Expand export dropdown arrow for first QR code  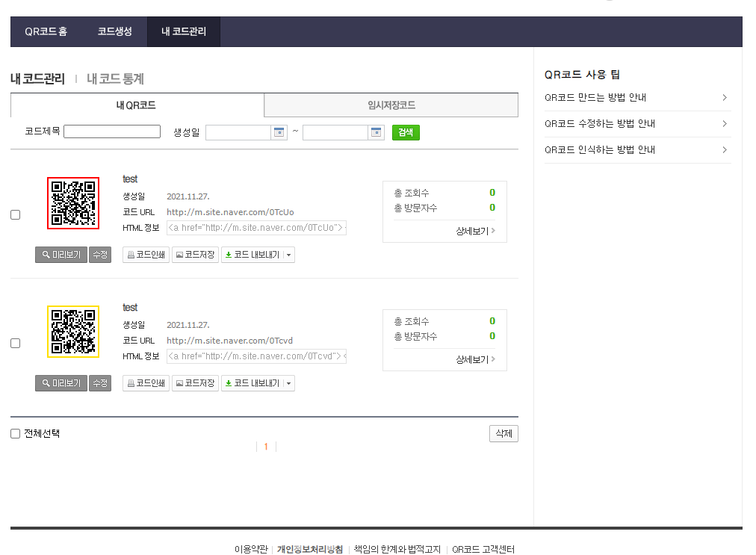289,255
